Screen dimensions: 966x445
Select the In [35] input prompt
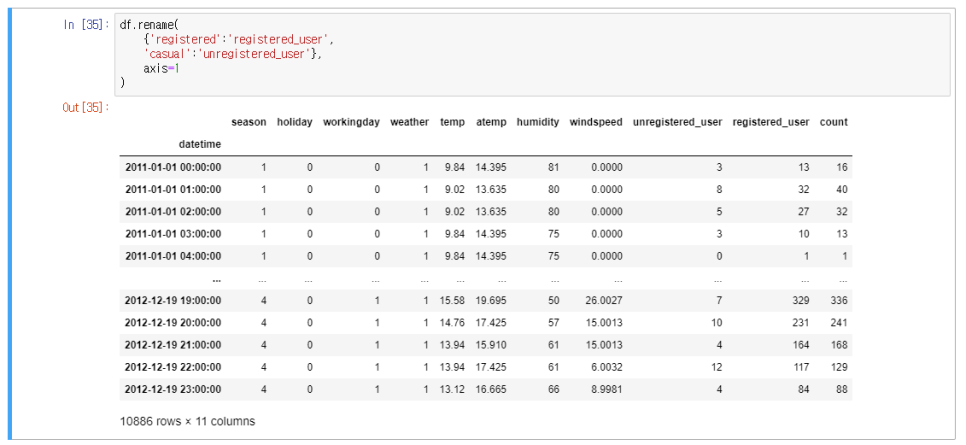(x=87, y=25)
